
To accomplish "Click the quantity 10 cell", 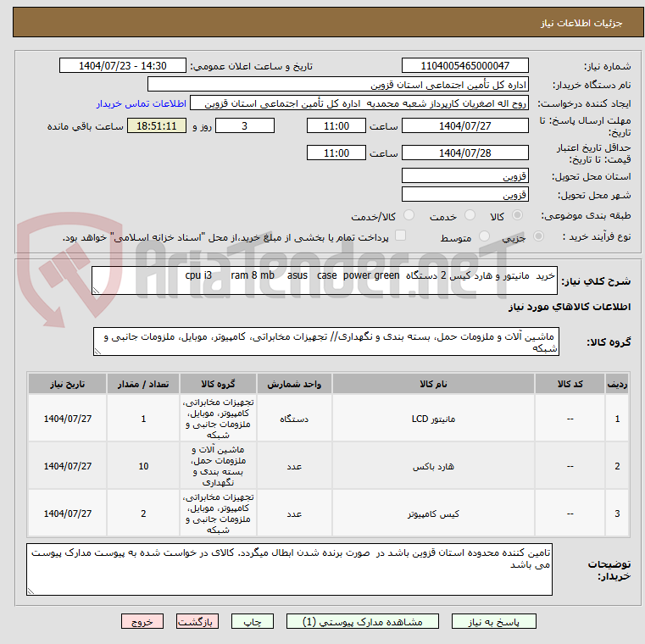I will tap(143, 466).
